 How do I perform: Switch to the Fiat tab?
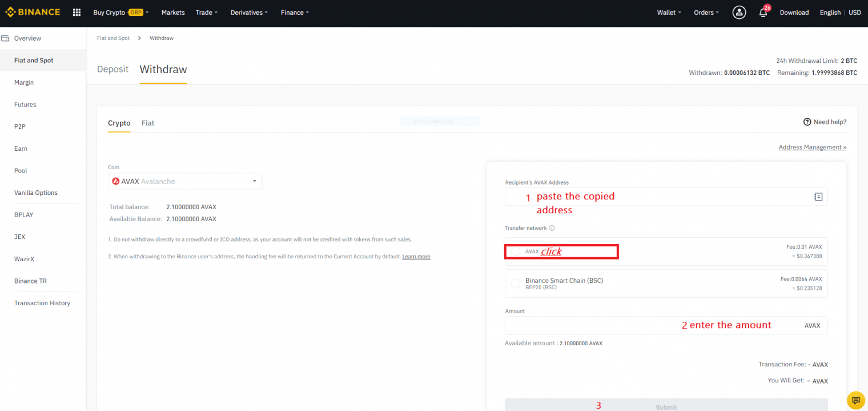pyautogui.click(x=147, y=123)
